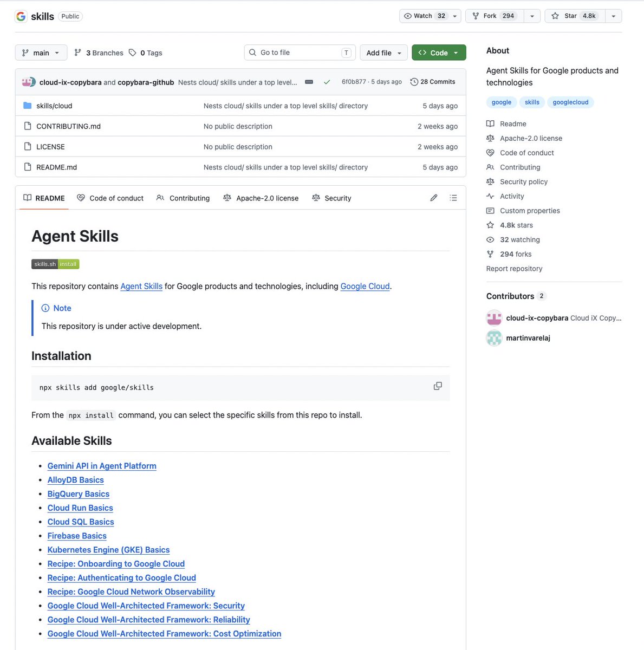The image size is (644, 650).
Task: Expand the commit message ellipsis icon
Action: (309, 82)
